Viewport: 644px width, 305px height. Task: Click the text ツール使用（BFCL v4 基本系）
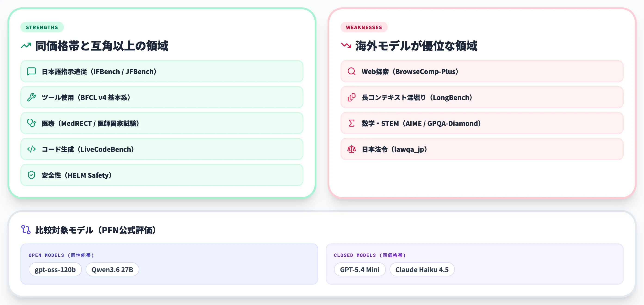point(86,97)
